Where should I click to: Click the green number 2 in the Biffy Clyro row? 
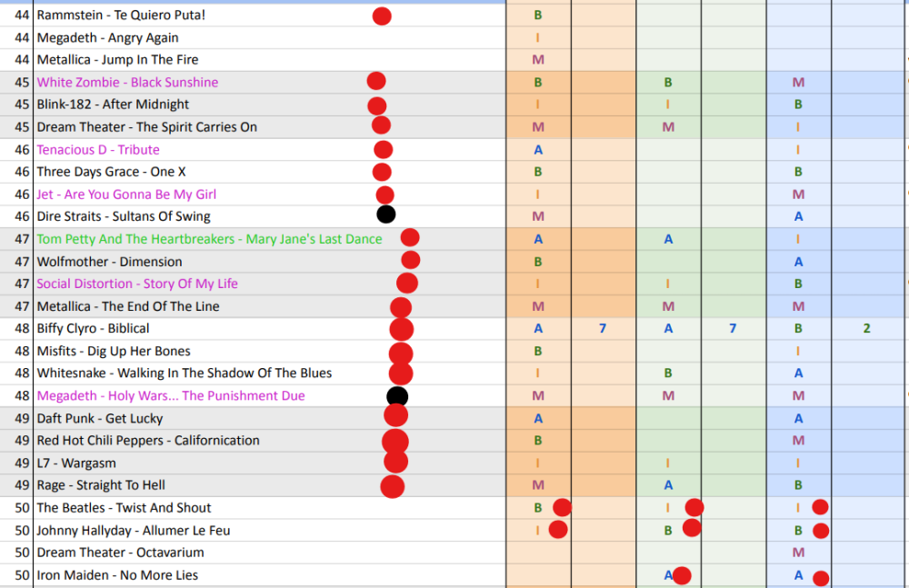(x=866, y=329)
